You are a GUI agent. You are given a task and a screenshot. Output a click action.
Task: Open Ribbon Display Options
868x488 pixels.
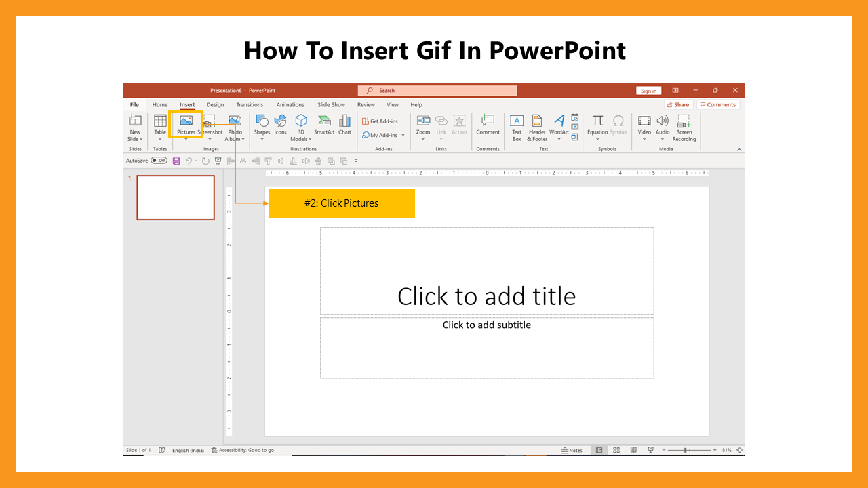675,91
